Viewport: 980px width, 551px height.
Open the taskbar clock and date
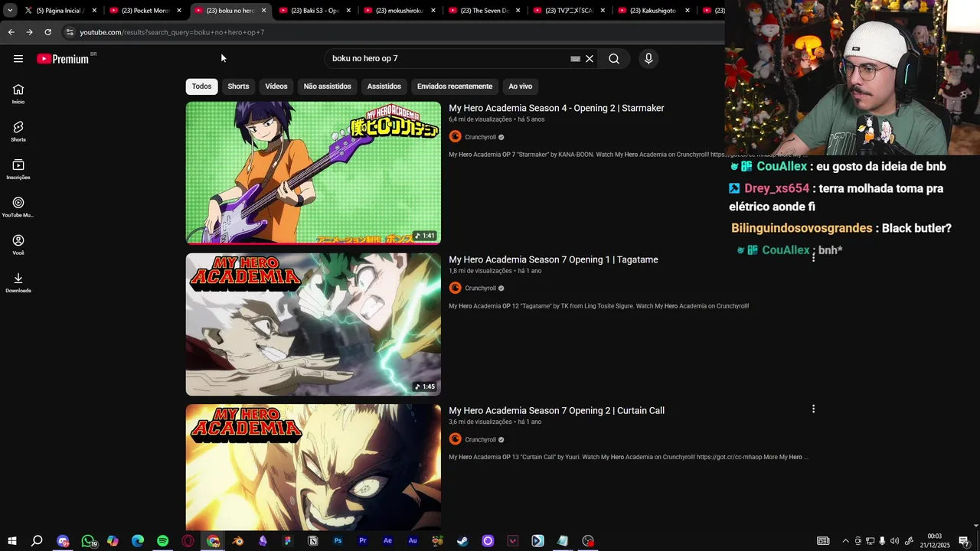(x=934, y=541)
